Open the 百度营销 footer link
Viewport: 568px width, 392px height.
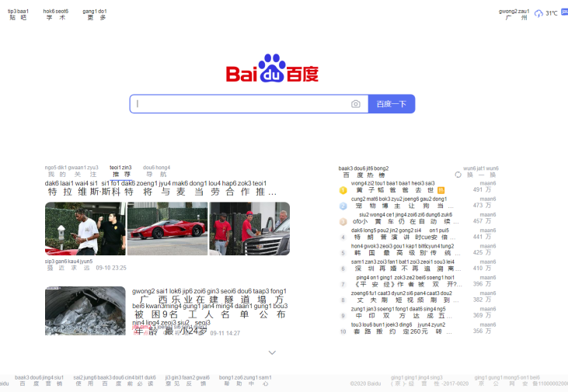pos(39,381)
